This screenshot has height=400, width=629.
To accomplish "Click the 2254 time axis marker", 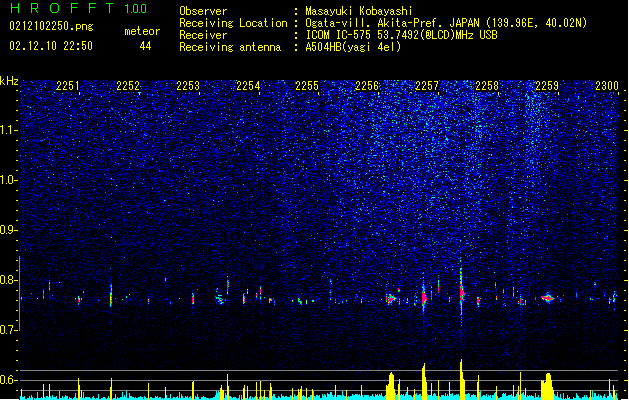I will [x=248, y=86].
